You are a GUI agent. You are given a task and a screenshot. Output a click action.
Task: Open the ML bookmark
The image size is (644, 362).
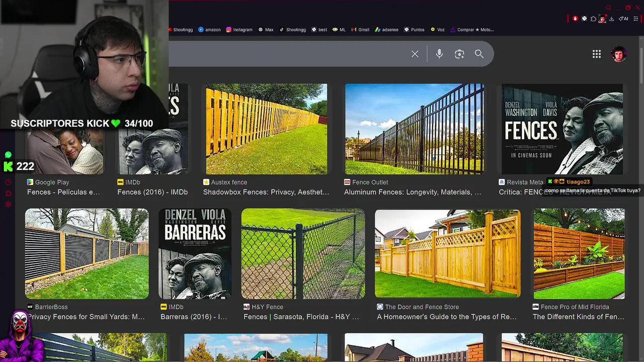(x=339, y=30)
